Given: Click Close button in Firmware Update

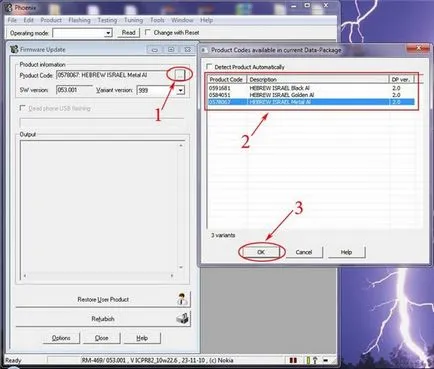Looking at the screenshot, I should [x=101, y=338].
